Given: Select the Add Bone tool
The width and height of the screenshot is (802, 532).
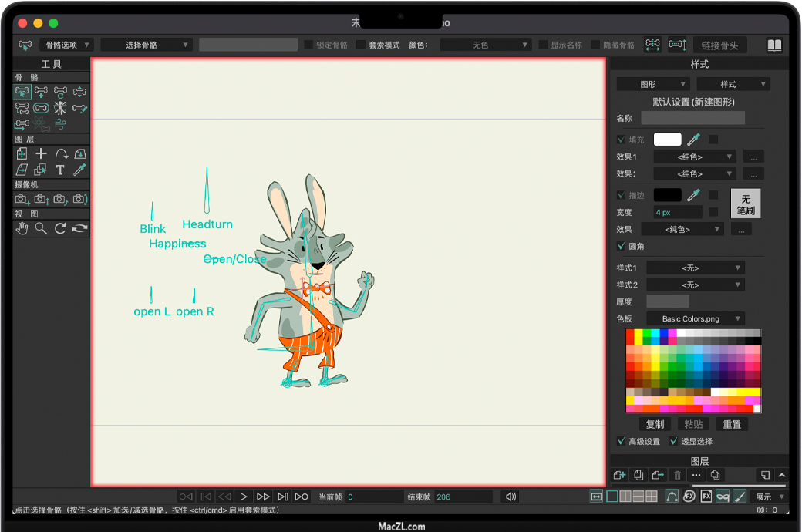Looking at the screenshot, I should pos(41,92).
